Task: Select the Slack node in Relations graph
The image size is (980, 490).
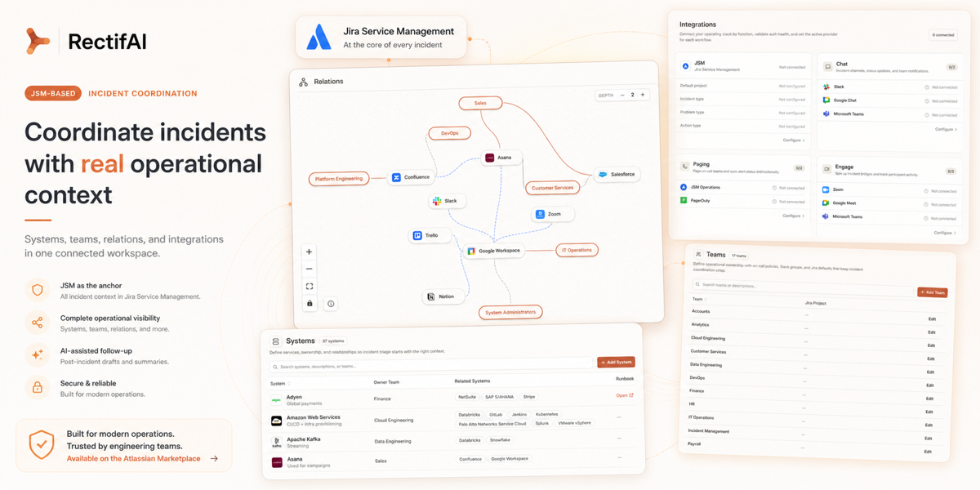Action: tap(446, 201)
